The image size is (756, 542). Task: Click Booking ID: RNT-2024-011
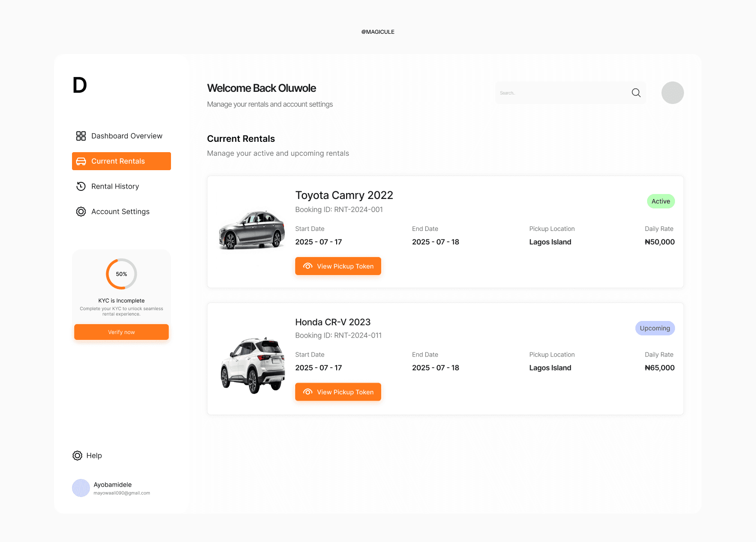(338, 335)
